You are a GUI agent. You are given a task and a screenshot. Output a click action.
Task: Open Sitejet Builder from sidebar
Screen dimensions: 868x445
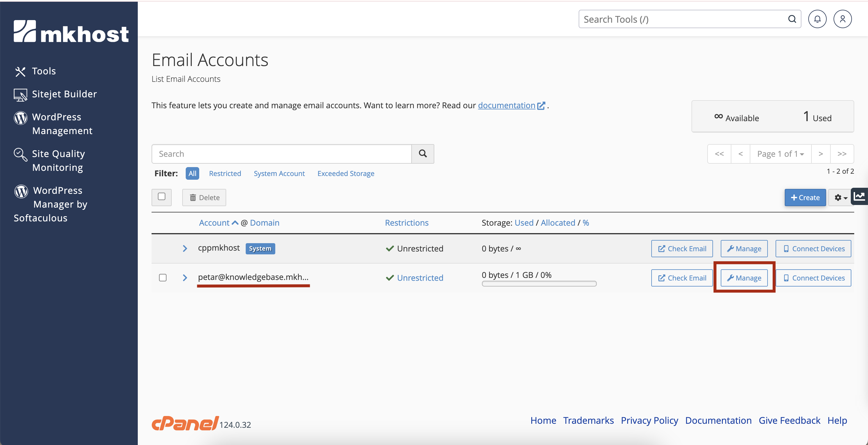pos(64,94)
